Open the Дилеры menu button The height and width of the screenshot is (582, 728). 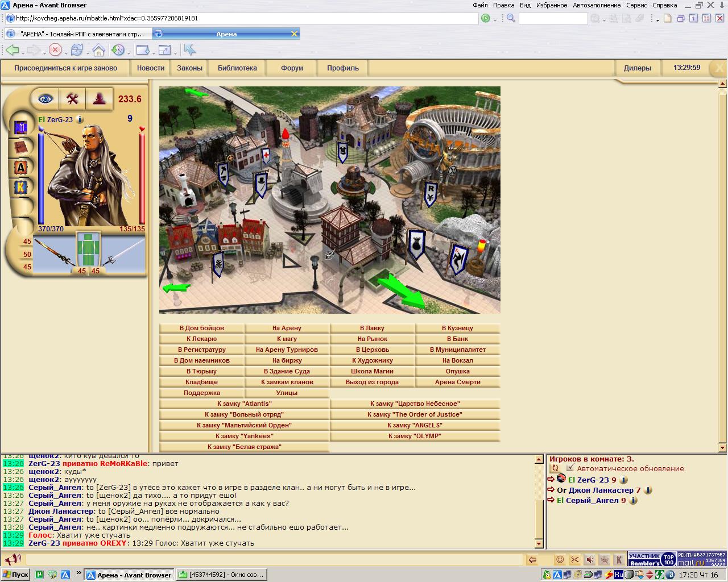coord(638,68)
